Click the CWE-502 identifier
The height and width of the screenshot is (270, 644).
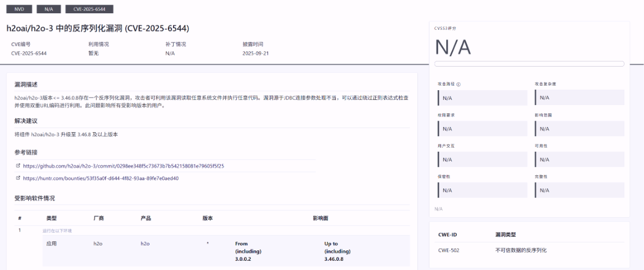click(448, 250)
